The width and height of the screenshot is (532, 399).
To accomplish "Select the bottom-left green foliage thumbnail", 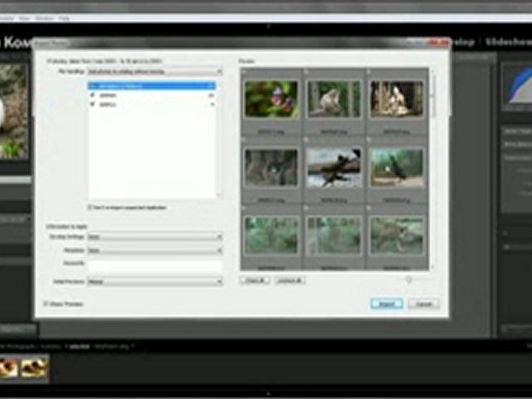I will (x=271, y=236).
